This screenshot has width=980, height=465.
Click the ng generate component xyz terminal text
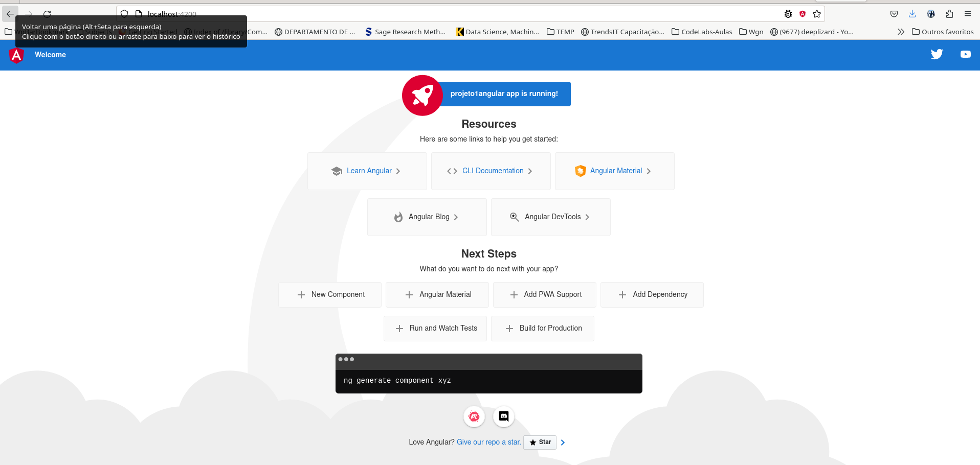click(x=397, y=381)
